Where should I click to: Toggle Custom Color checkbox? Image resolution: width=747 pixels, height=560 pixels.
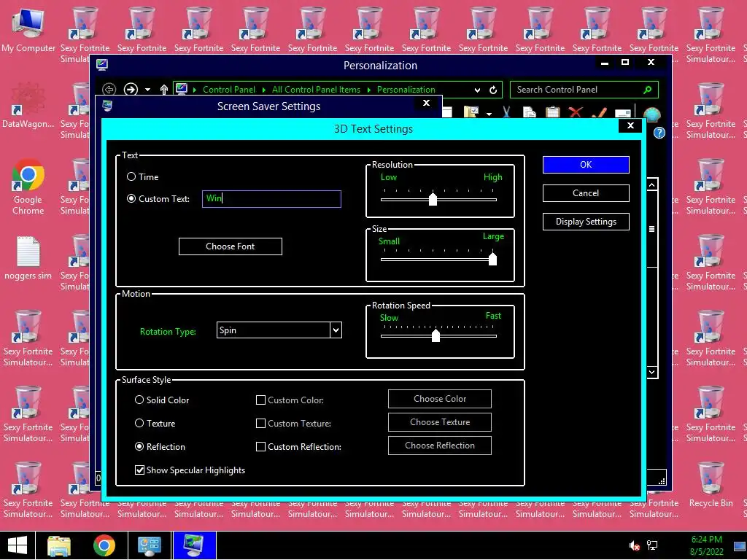[260, 400]
